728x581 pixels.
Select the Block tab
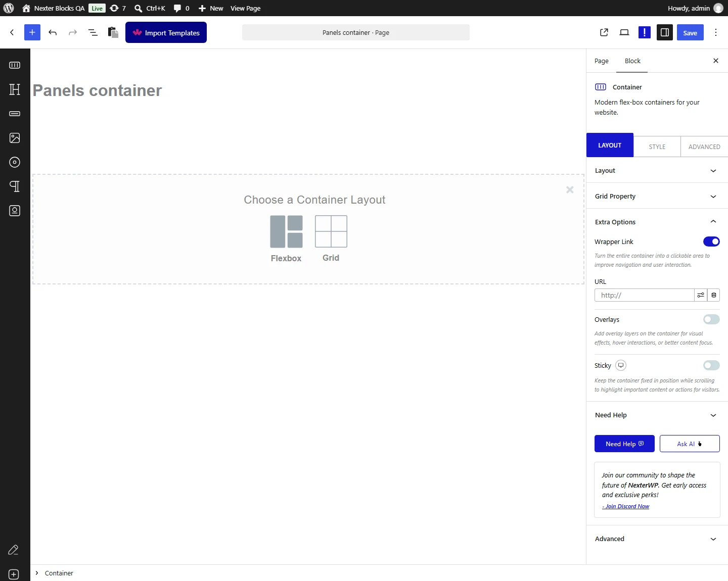pyautogui.click(x=632, y=61)
